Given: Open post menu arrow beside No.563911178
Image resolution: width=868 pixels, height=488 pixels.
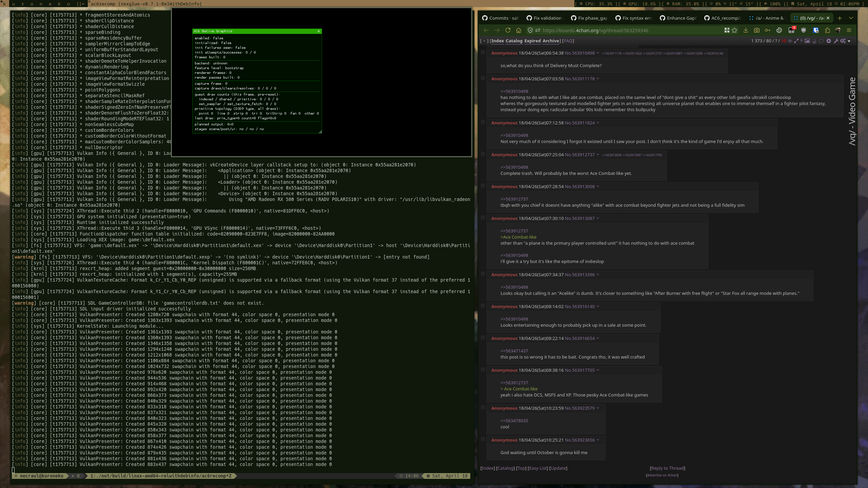Looking at the screenshot, I should 598,79.
